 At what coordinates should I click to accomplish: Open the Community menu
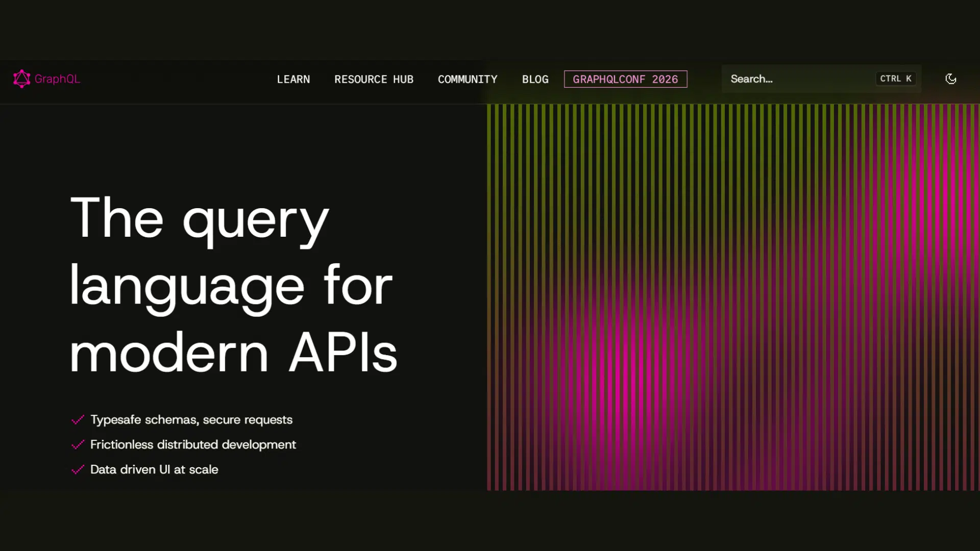[x=468, y=79]
